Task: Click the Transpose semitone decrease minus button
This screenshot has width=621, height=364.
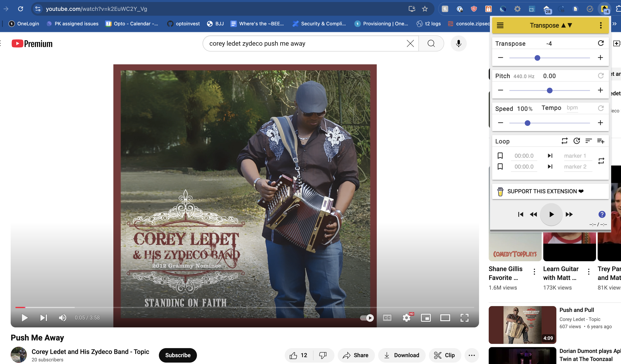Action: pyautogui.click(x=500, y=57)
